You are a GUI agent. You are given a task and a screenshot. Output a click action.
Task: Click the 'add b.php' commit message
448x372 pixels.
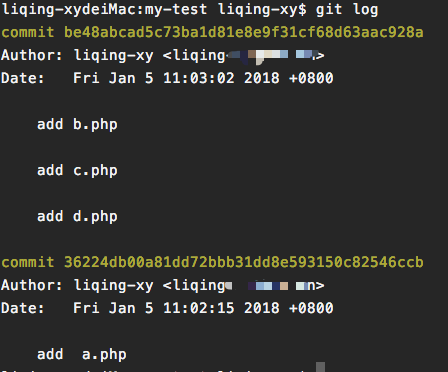click(77, 125)
